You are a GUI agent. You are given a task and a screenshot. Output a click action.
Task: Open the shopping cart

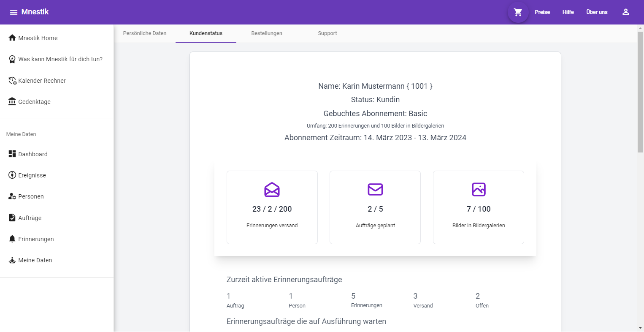click(x=518, y=12)
